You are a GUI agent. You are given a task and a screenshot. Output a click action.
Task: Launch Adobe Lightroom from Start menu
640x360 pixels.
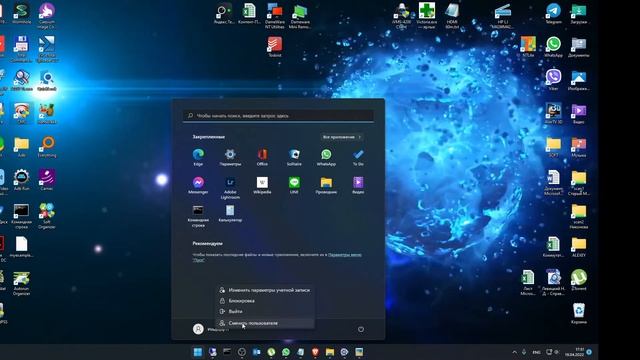point(230,187)
